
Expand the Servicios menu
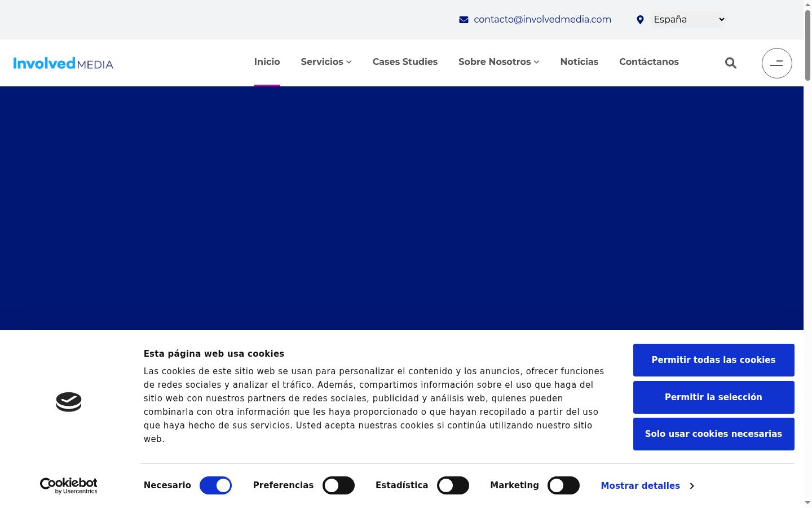click(326, 62)
